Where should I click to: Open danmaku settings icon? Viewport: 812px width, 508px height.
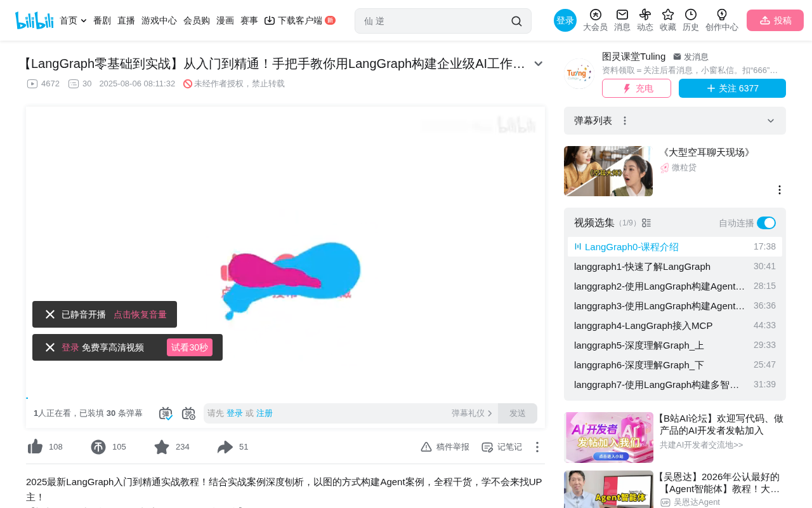[x=188, y=413]
